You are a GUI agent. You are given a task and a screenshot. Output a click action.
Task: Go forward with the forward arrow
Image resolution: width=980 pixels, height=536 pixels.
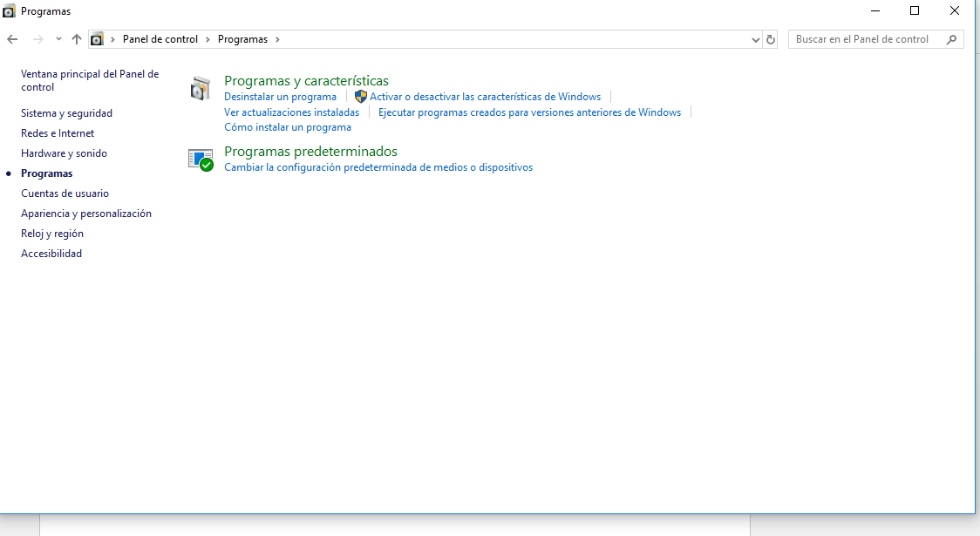[x=38, y=39]
